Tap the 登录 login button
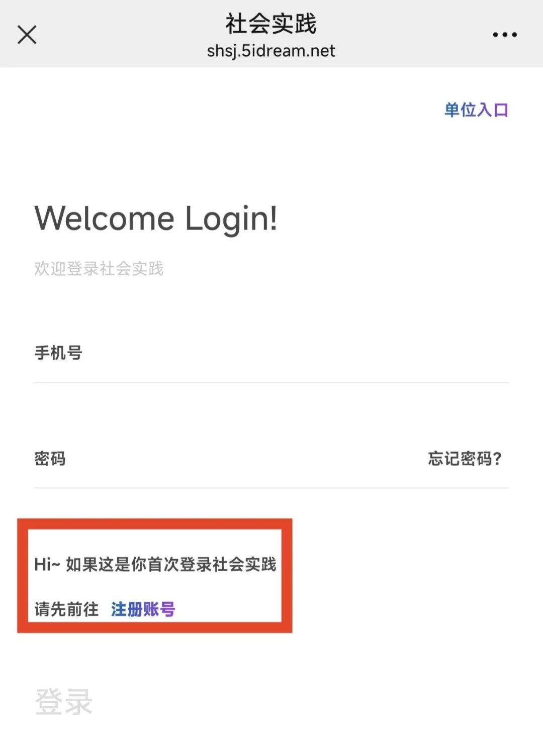 click(x=64, y=702)
